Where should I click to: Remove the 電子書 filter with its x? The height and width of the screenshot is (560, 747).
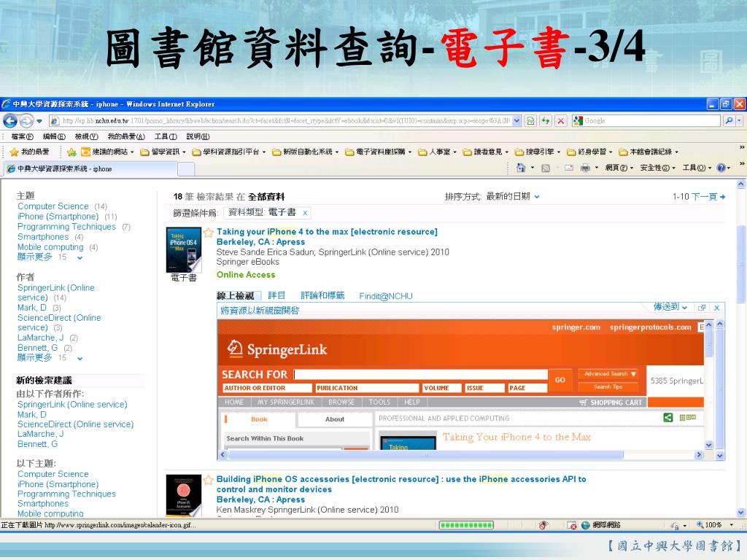click(x=305, y=213)
